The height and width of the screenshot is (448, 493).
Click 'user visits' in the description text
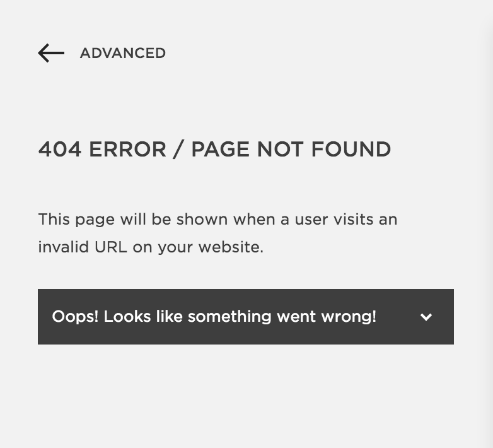(x=334, y=220)
